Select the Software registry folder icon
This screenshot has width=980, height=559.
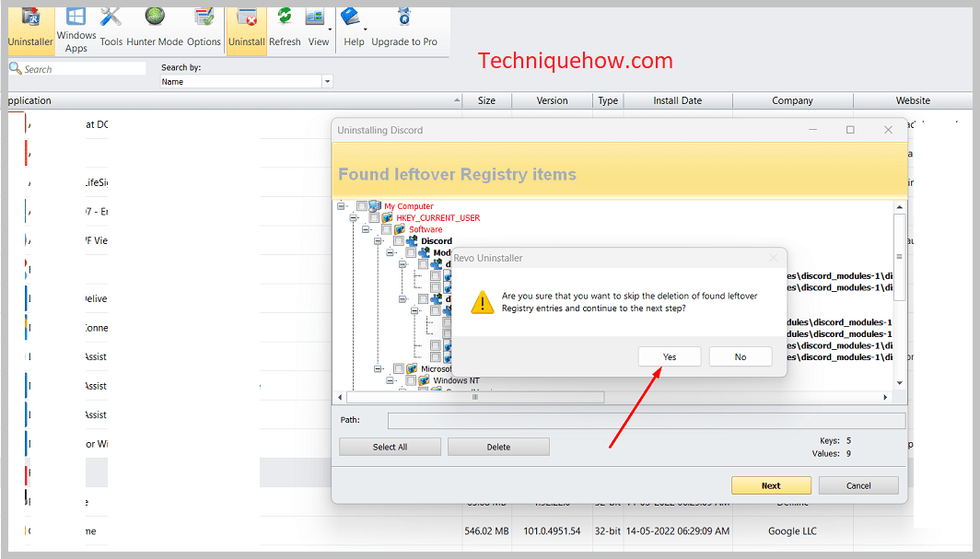400,229
